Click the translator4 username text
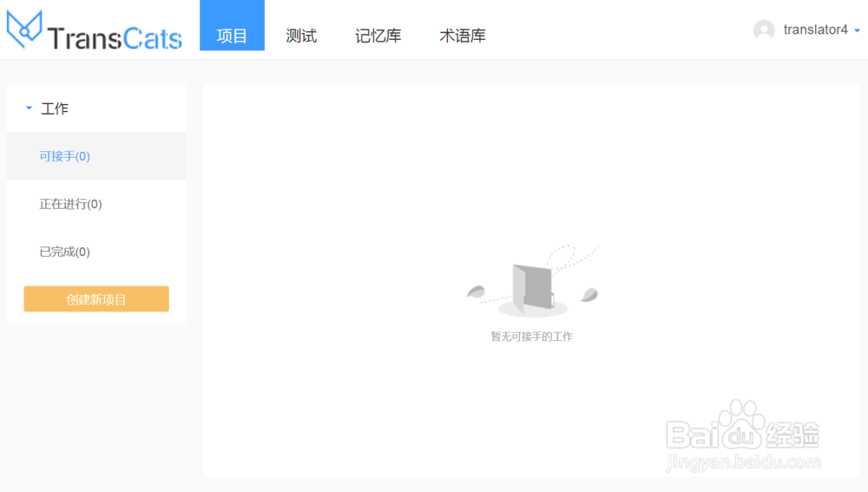Image resolution: width=868 pixels, height=492 pixels. coord(815,30)
